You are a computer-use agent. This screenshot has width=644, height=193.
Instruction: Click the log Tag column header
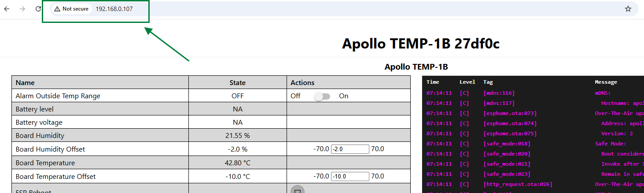coord(488,82)
